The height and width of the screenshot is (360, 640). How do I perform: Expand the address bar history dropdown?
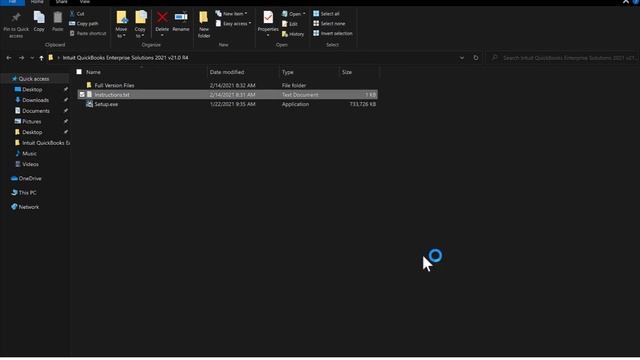pos(462,58)
